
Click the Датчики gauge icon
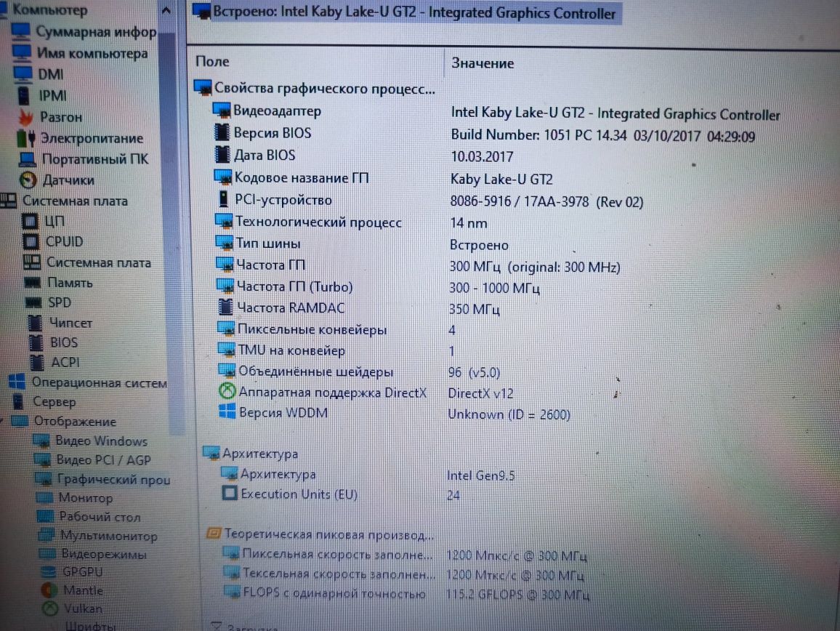(28, 180)
